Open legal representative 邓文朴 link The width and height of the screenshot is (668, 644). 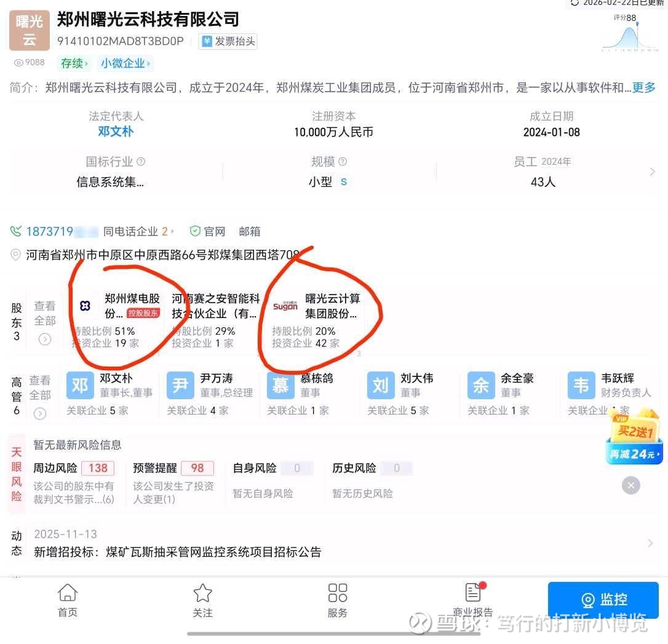[x=116, y=131]
